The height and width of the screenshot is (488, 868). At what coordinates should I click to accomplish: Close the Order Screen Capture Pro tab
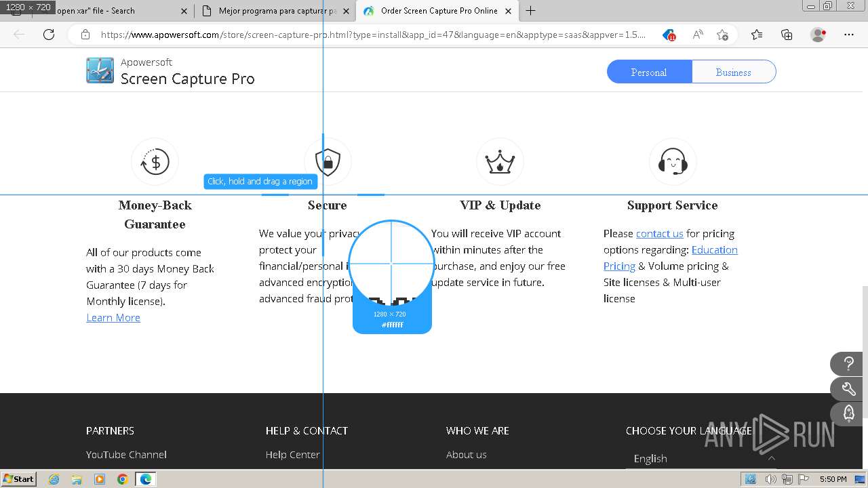tap(508, 11)
